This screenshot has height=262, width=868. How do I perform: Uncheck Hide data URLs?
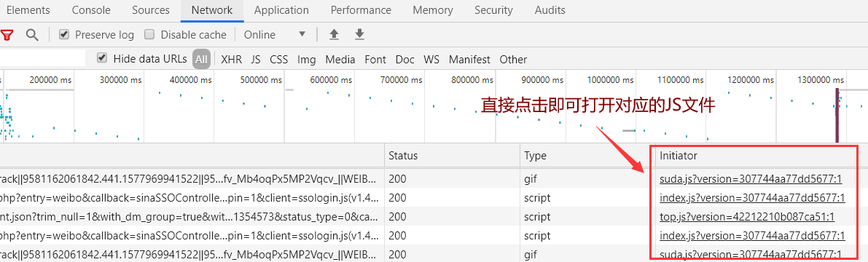coord(102,58)
